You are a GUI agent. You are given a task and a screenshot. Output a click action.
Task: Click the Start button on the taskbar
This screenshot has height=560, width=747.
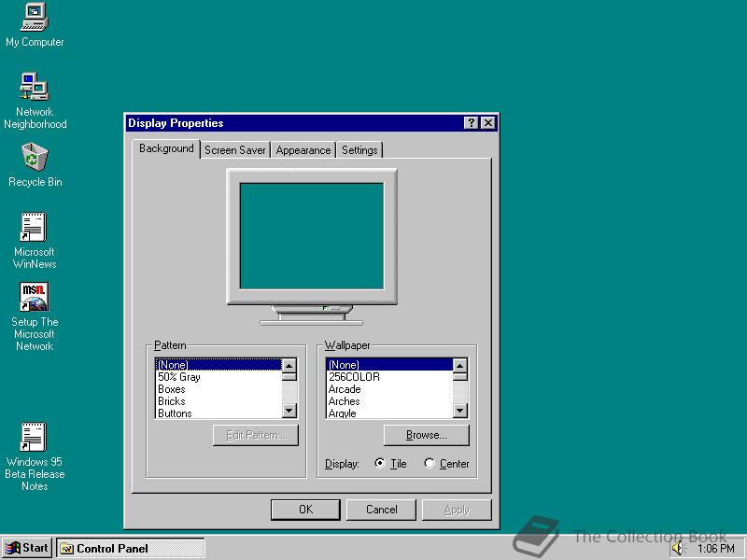pos(27,548)
